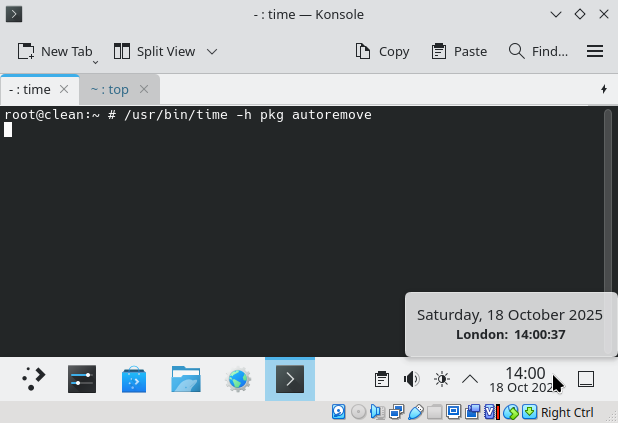Switch to the "~ : top" tab
The width and height of the screenshot is (618, 423).
coord(110,89)
